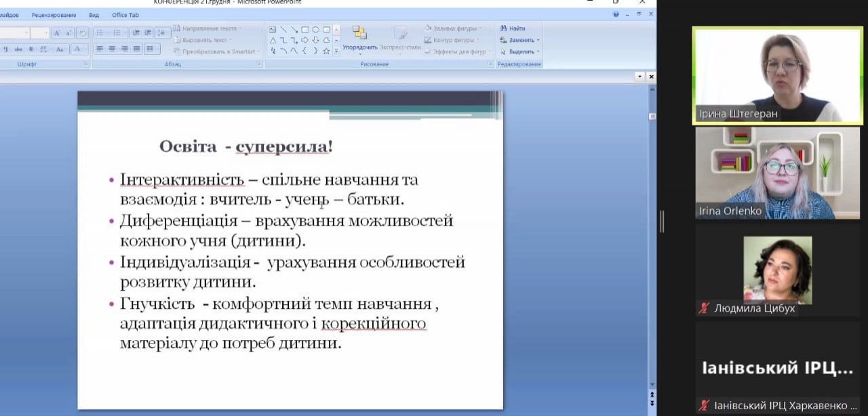Open the Рецензирование ribbon tab

[54, 15]
